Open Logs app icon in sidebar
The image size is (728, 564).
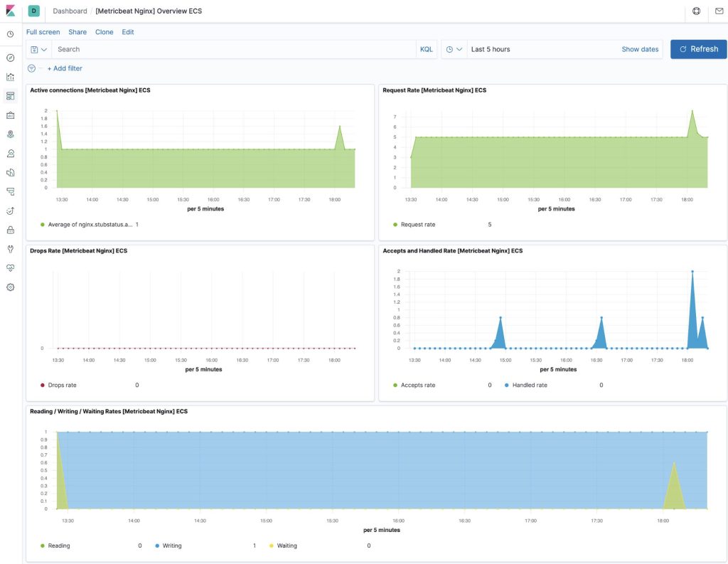10,172
